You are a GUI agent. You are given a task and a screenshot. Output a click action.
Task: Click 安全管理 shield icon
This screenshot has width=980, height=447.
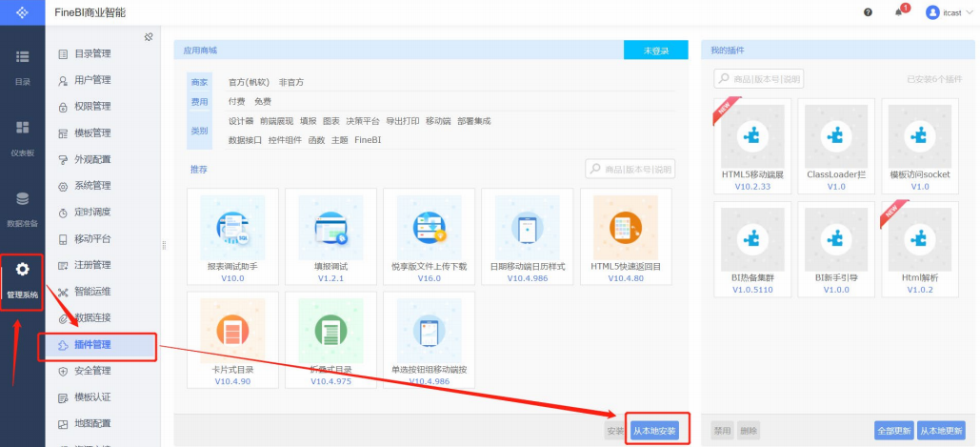pos(63,371)
